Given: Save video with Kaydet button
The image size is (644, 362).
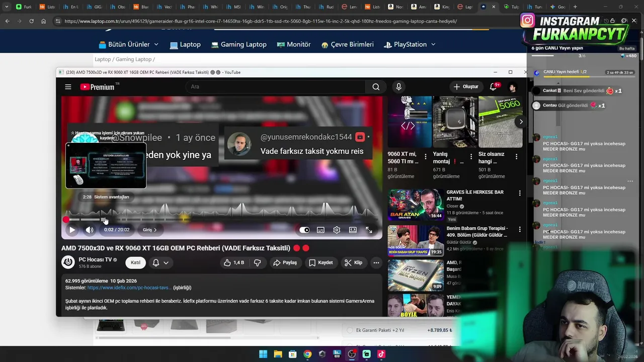Looking at the screenshot, I should point(320,262).
